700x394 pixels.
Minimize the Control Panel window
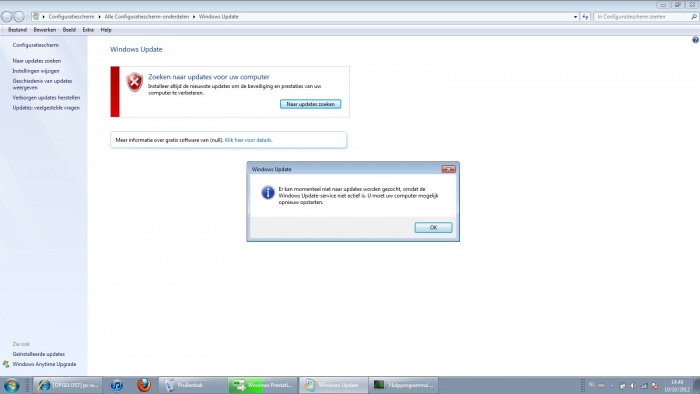(663, 5)
